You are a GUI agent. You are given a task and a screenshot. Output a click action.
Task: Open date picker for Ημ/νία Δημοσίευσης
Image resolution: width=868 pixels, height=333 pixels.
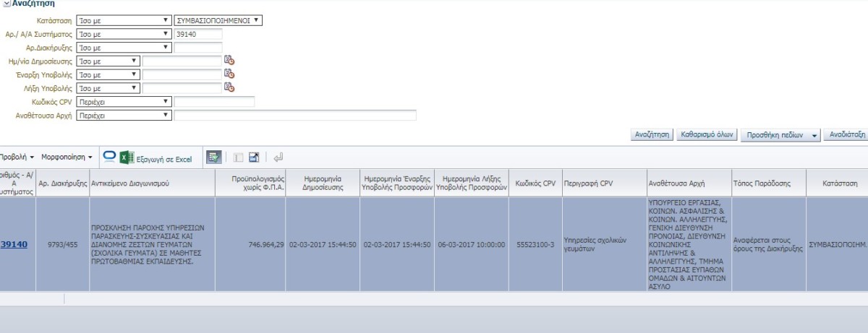point(229,61)
